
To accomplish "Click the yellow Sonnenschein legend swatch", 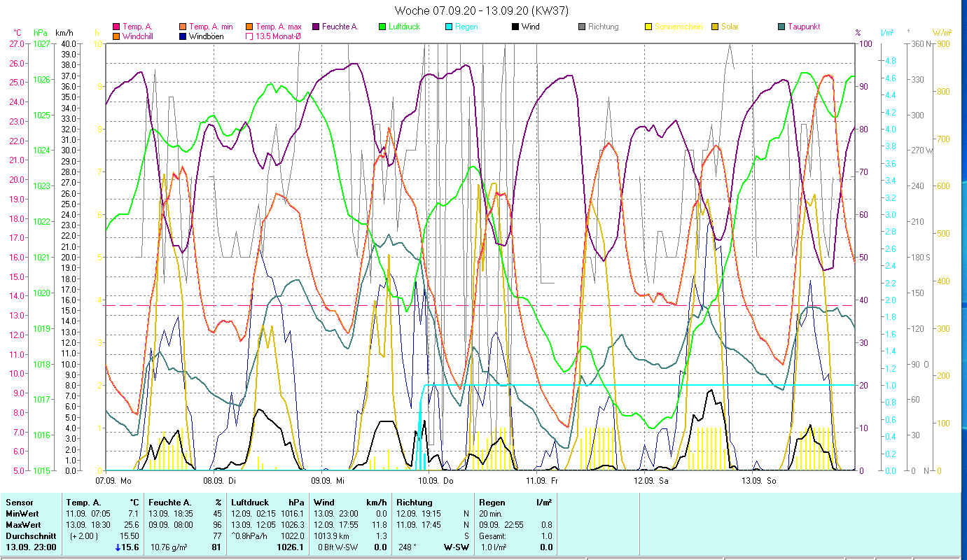I will tap(648, 27).
